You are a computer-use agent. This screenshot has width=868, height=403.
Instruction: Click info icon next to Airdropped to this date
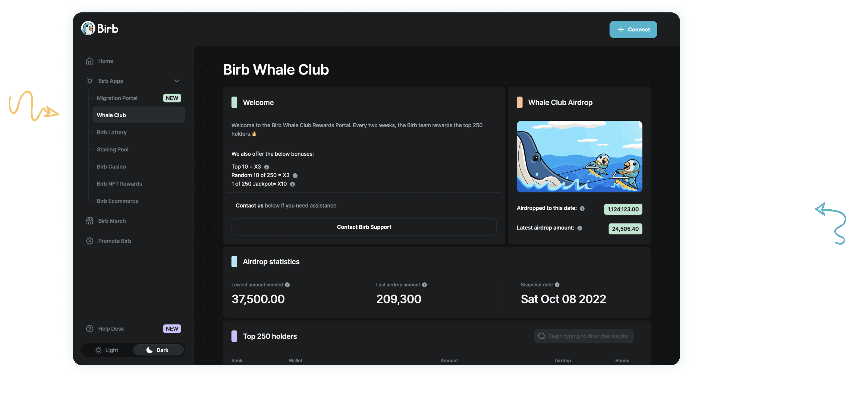pos(582,209)
